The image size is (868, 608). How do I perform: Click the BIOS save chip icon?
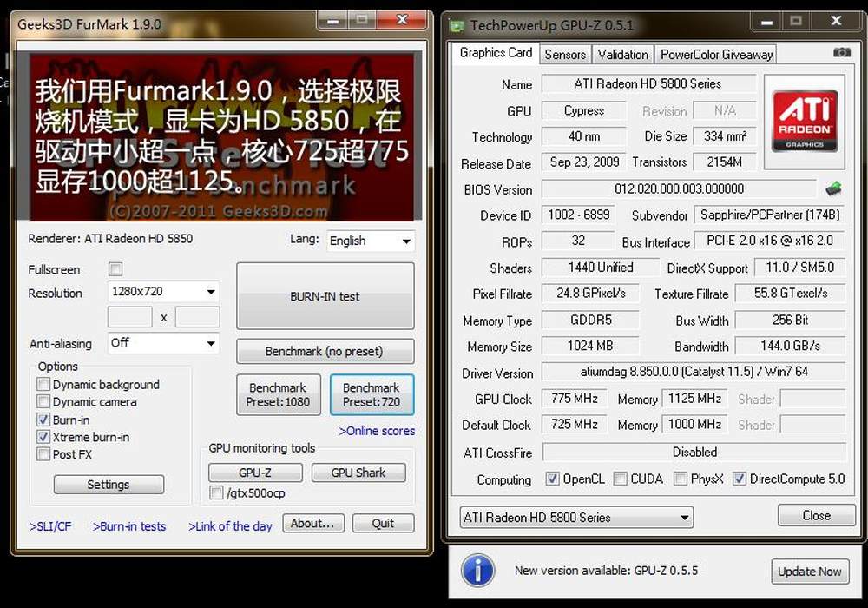coord(833,188)
